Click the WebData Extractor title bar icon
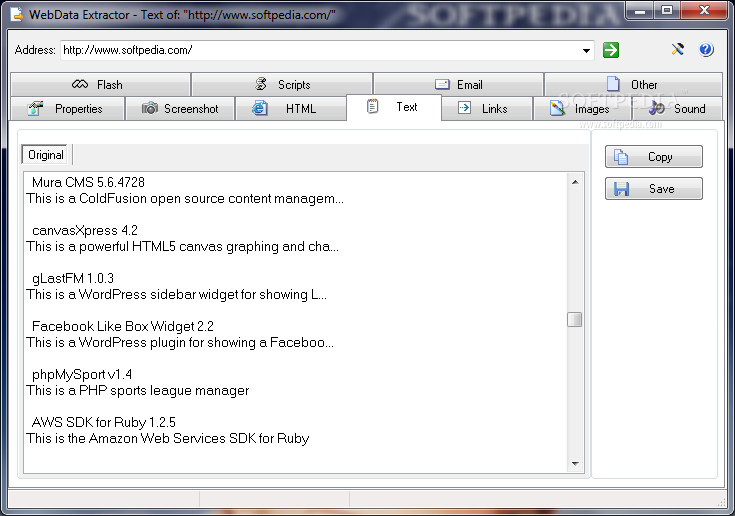Screen dimensions: 735x516 [x=16, y=15]
